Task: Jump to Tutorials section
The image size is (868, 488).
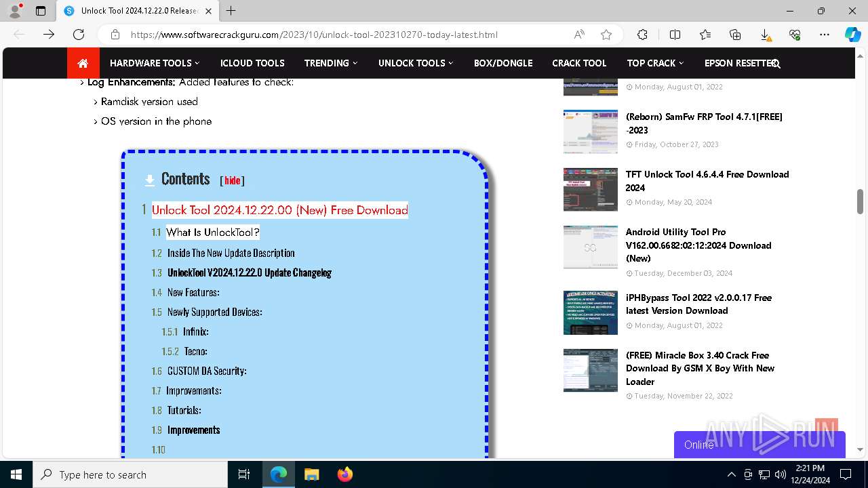Action: click(x=184, y=410)
